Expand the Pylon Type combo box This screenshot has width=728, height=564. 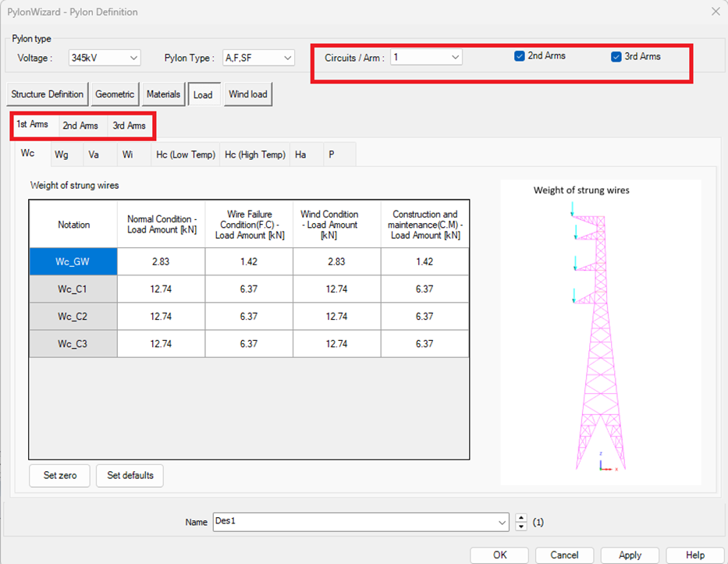(258, 58)
